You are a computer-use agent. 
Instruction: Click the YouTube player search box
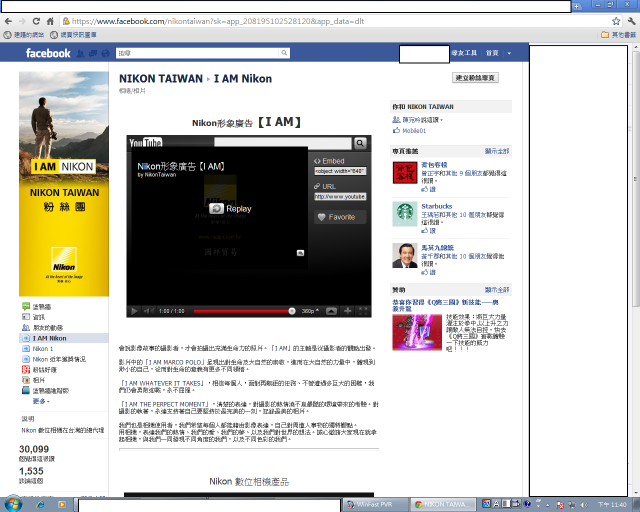[282, 143]
